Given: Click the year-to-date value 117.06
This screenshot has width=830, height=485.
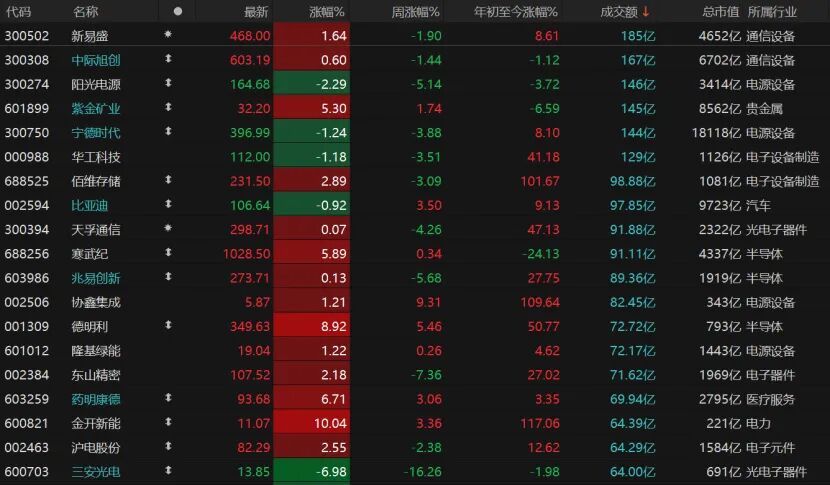Looking at the screenshot, I should [x=540, y=424].
